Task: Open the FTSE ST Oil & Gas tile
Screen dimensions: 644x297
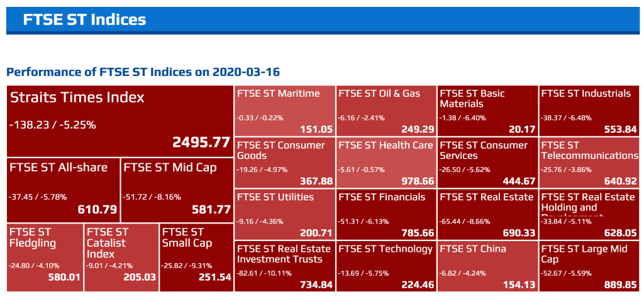Action: pos(386,111)
